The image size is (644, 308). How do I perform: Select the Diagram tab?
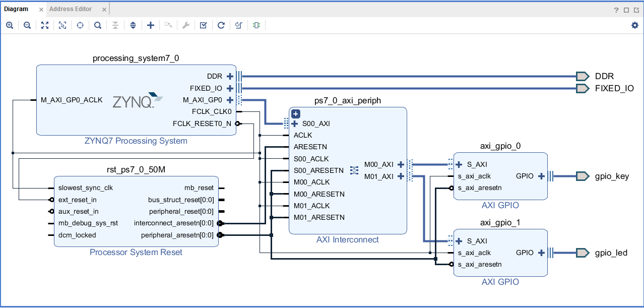coord(16,9)
